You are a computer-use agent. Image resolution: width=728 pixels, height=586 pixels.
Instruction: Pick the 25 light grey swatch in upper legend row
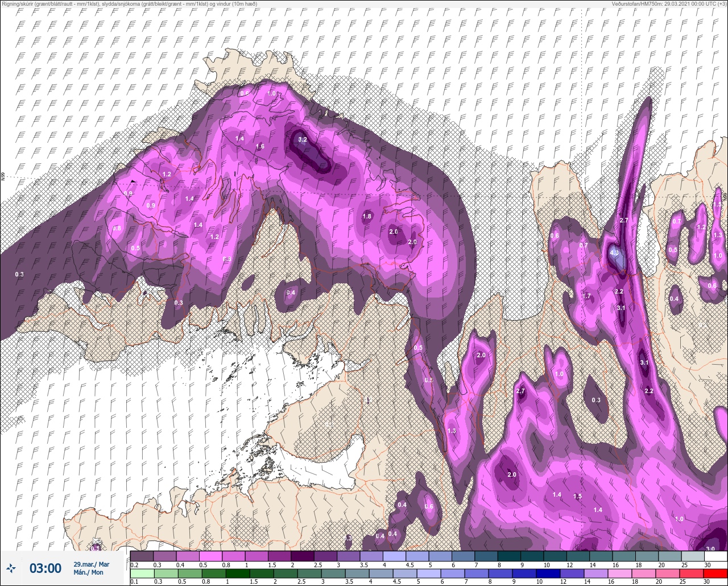pos(693,555)
